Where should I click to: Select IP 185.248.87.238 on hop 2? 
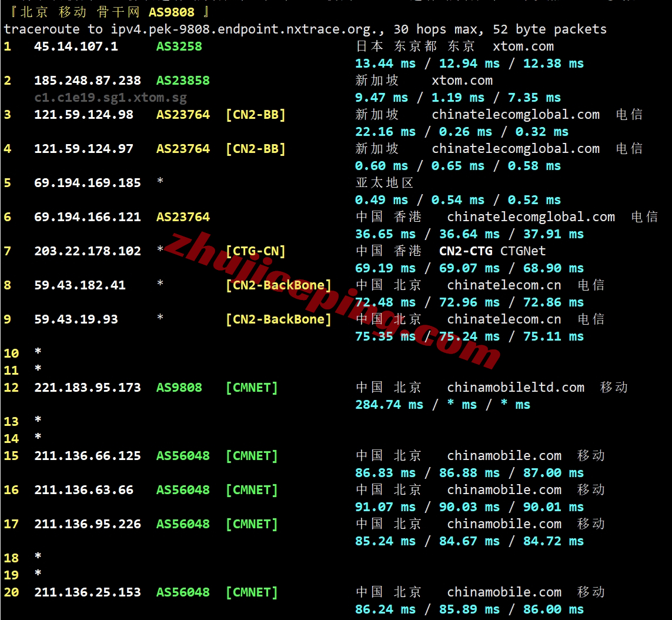coord(88,81)
